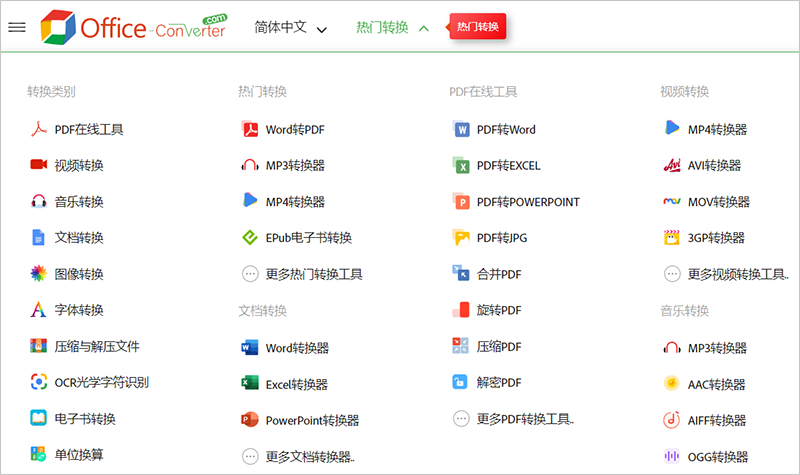Screen dimensions: 800x475
Task: Open the hamburger menu icon
Action: pyautogui.click(x=17, y=27)
